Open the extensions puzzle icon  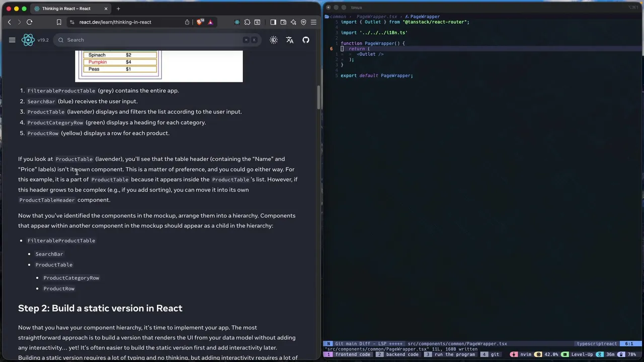pos(247,22)
